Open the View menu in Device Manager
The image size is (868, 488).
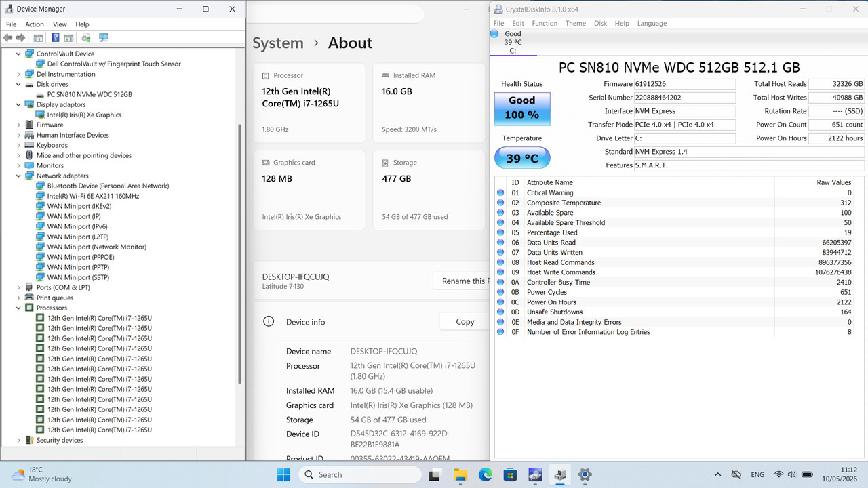(x=60, y=24)
